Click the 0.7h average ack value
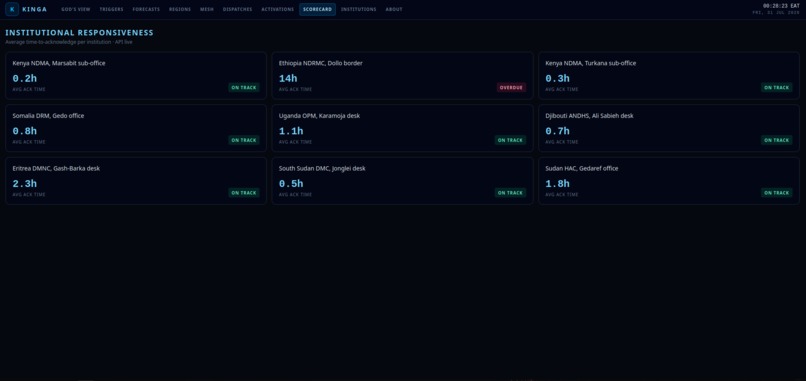Screen dimensions: 806x381 [x=557, y=131]
